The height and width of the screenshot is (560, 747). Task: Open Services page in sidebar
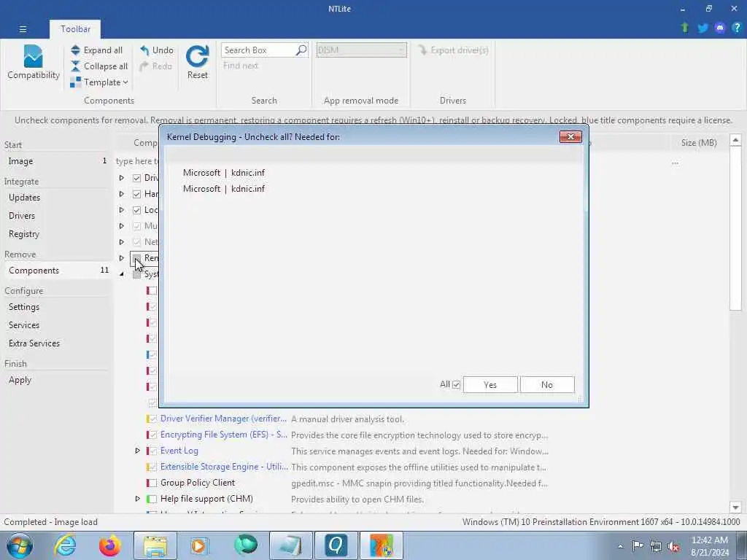click(24, 325)
